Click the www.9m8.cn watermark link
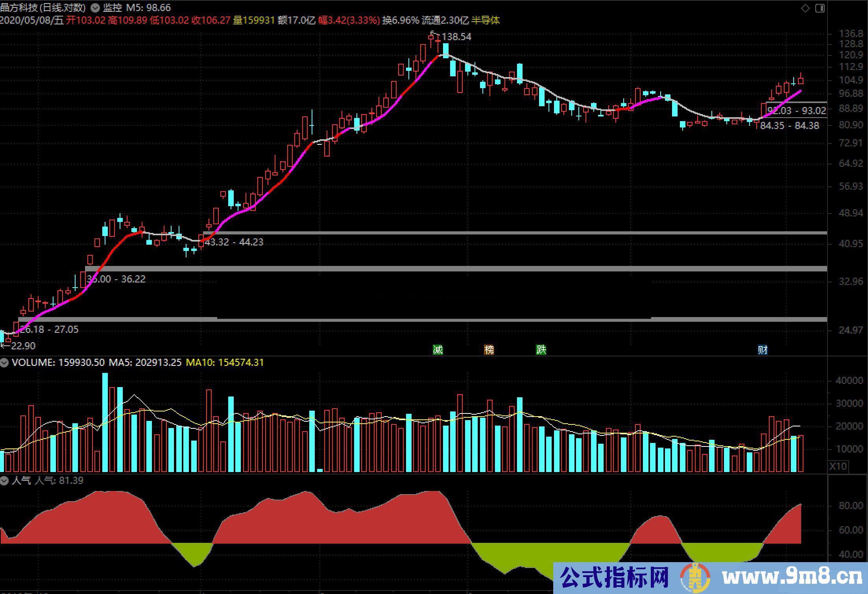Image resolution: width=868 pixels, height=594 pixels. click(792, 577)
